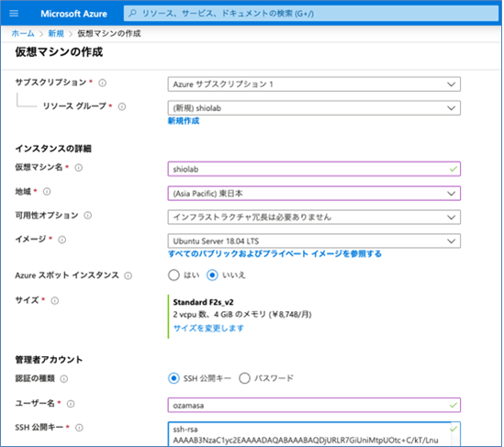Click 新規作成 link under resource group

click(184, 121)
